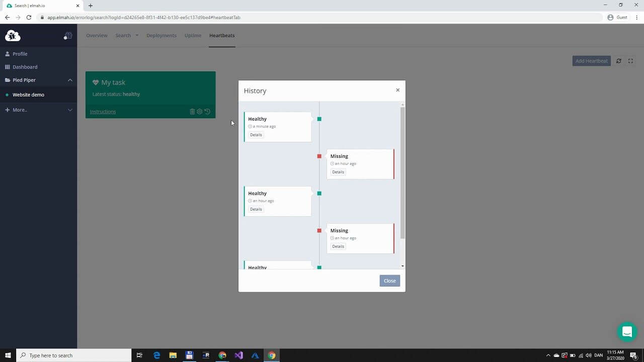Show hidden tray icons
Viewport: 644px width, 362px height.
(x=548, y=355)
